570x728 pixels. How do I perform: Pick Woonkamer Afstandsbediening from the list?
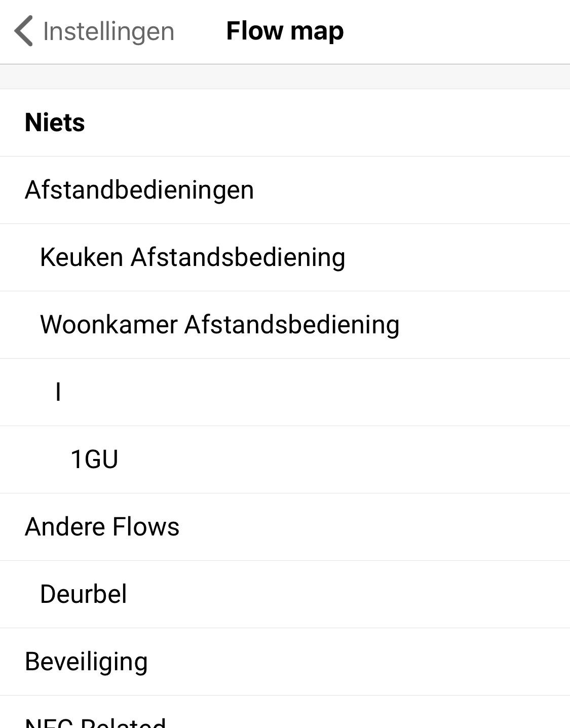coord(219,325)
